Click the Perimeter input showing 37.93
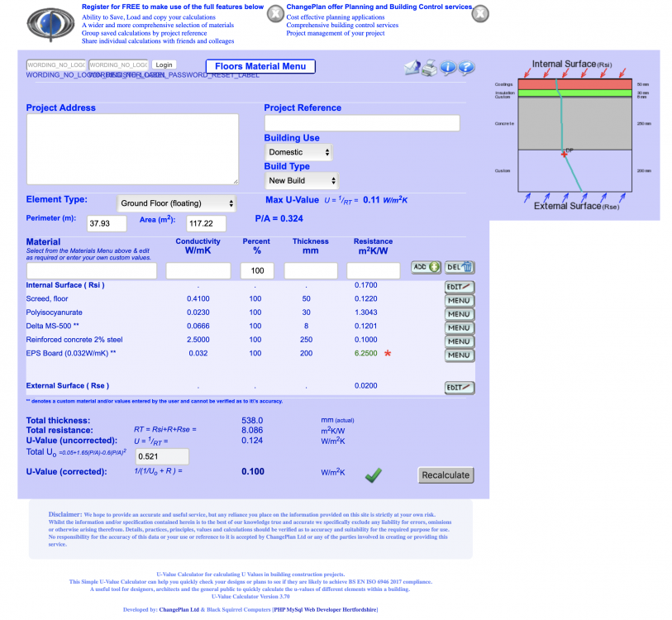672x620 pixels. coord(107,223)
